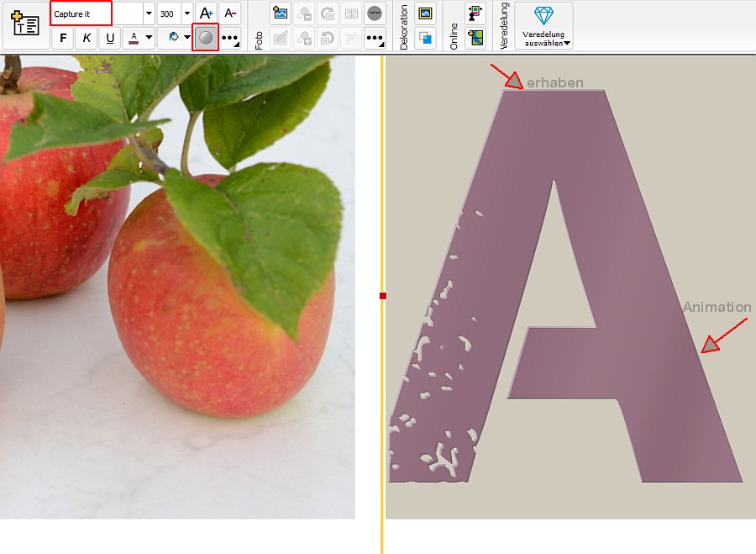The width and height of the screenshot is (756, 554).
Task: Increase font size with A+ icon
Action: point(206,13)
